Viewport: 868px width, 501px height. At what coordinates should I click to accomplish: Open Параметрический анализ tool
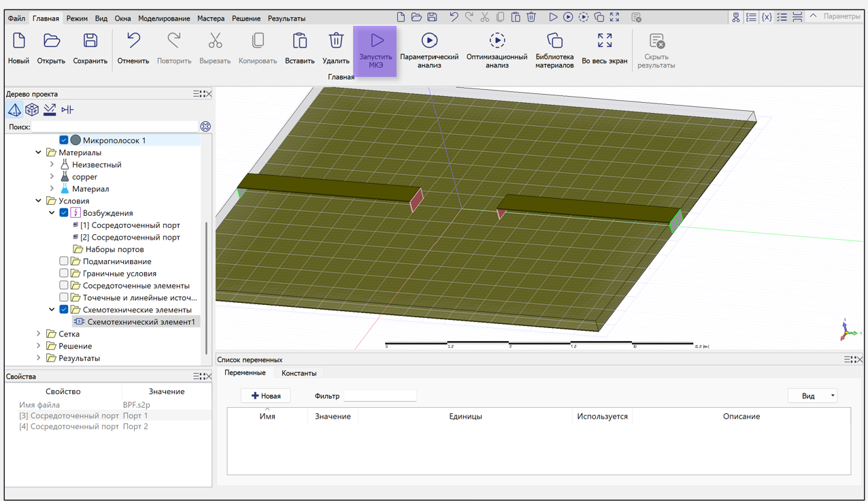pos(429,50)
